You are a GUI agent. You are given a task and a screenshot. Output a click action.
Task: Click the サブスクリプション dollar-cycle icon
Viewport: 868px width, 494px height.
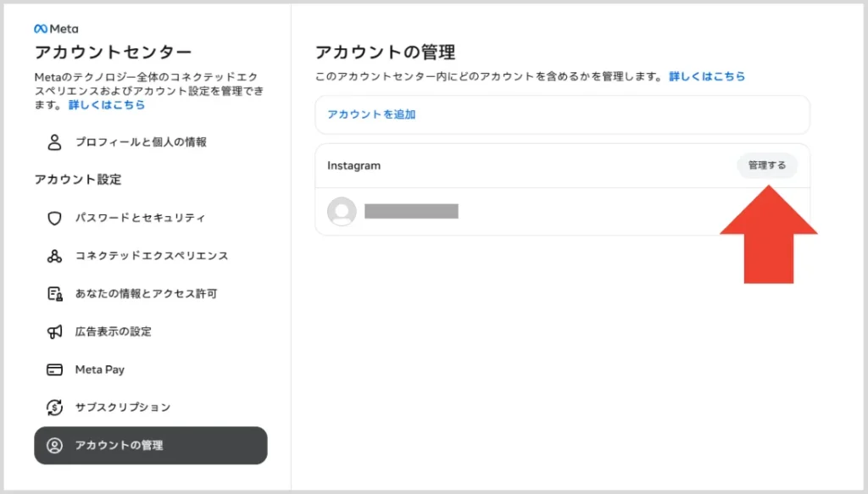click(x=54, y=408)
